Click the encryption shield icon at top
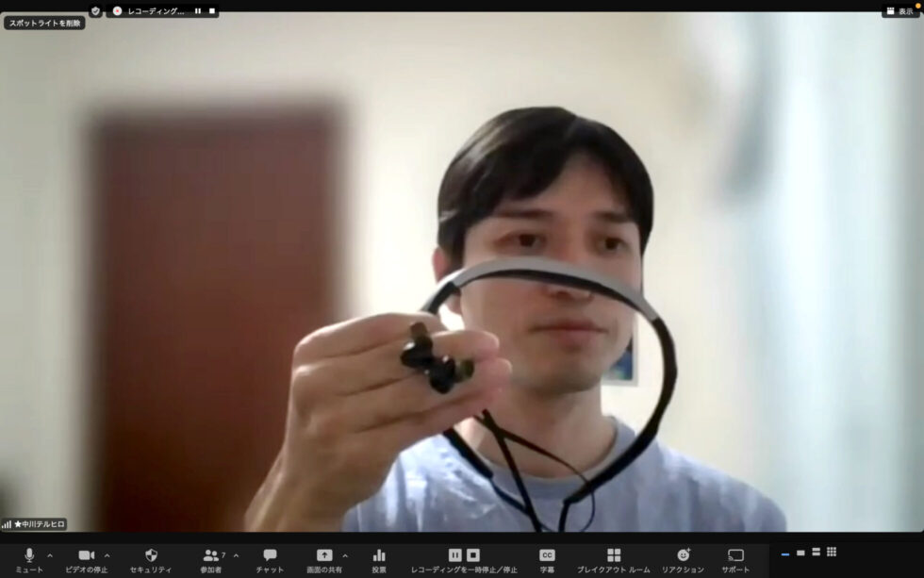The height and width of the screenshot is (578, 924). click(x=95, y=11)
